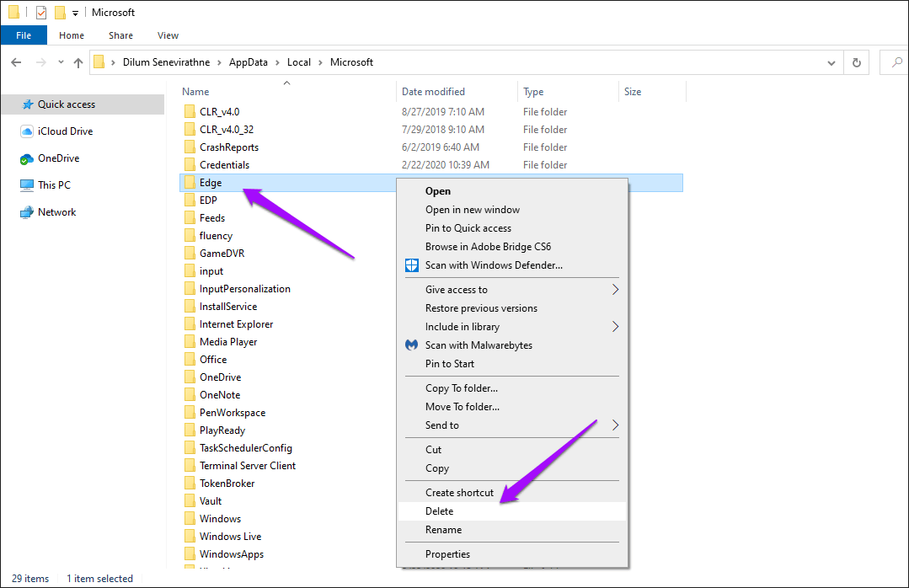Image resolution: width=909 pixels, height=588 pixels.
Task: Open the recent locations dropdown arrow
Action: click(61, 62)
